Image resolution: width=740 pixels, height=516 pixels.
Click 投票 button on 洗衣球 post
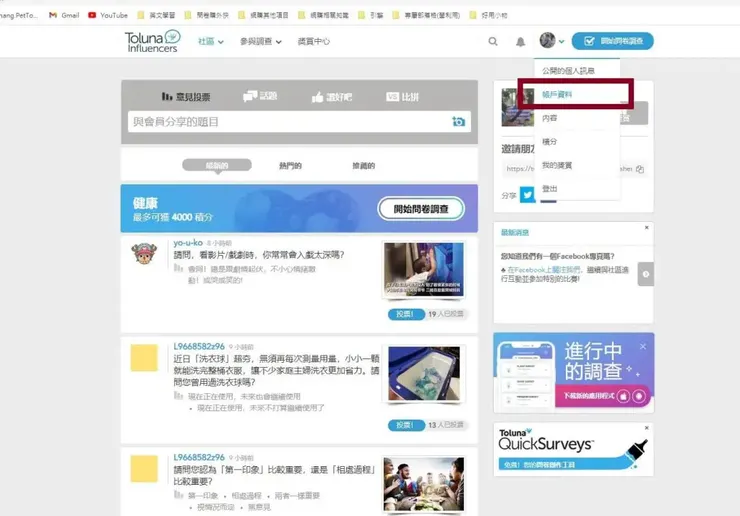406,425
